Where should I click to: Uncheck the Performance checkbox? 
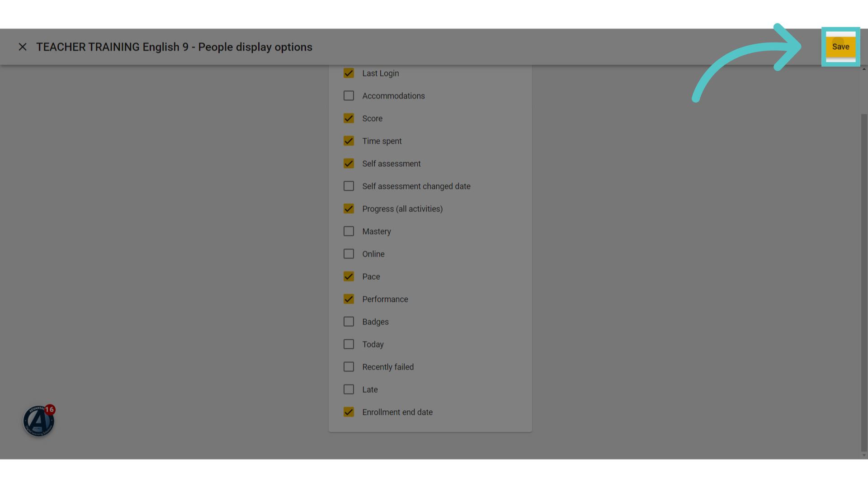click(349, 299)
